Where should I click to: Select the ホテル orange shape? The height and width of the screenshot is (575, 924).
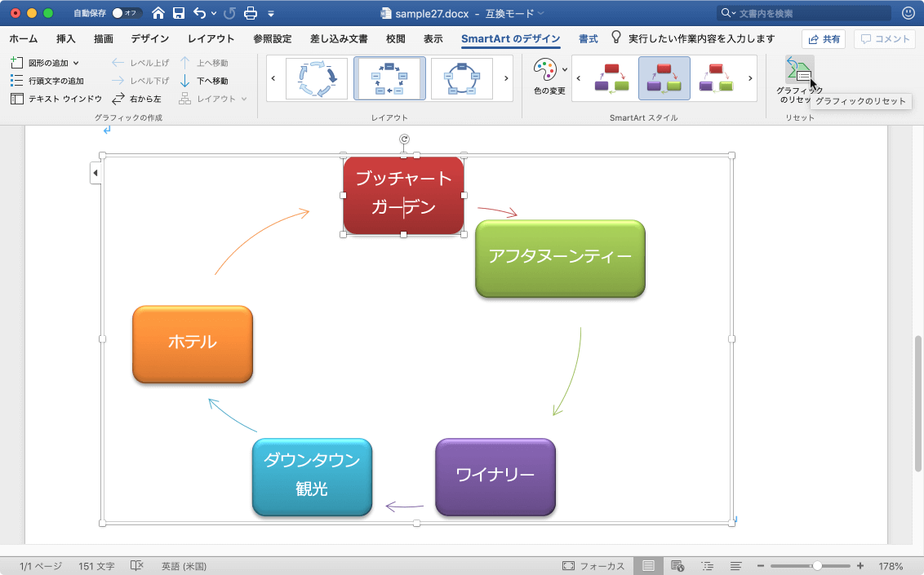[193, 344]
